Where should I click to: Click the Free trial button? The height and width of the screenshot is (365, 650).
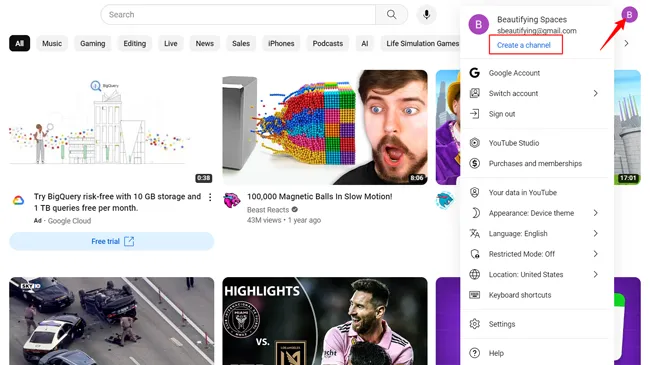pyautogui.click(x=112, y=241)
